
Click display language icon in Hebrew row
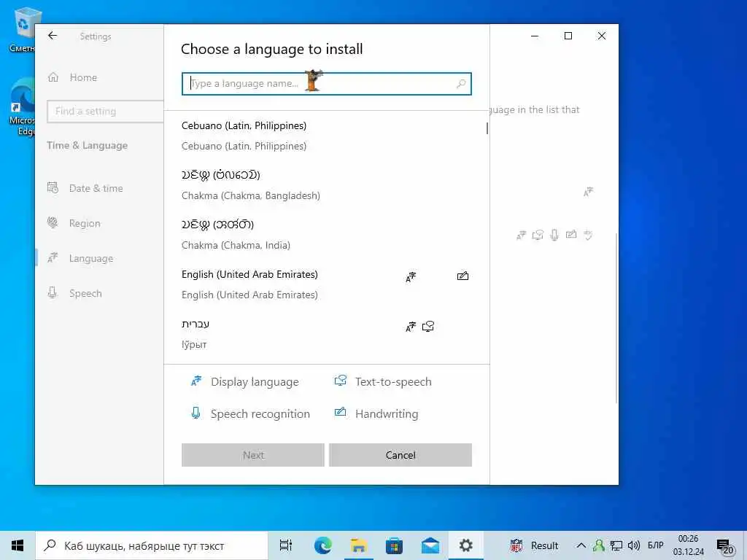pyautogui.click(x=411, y=326)
